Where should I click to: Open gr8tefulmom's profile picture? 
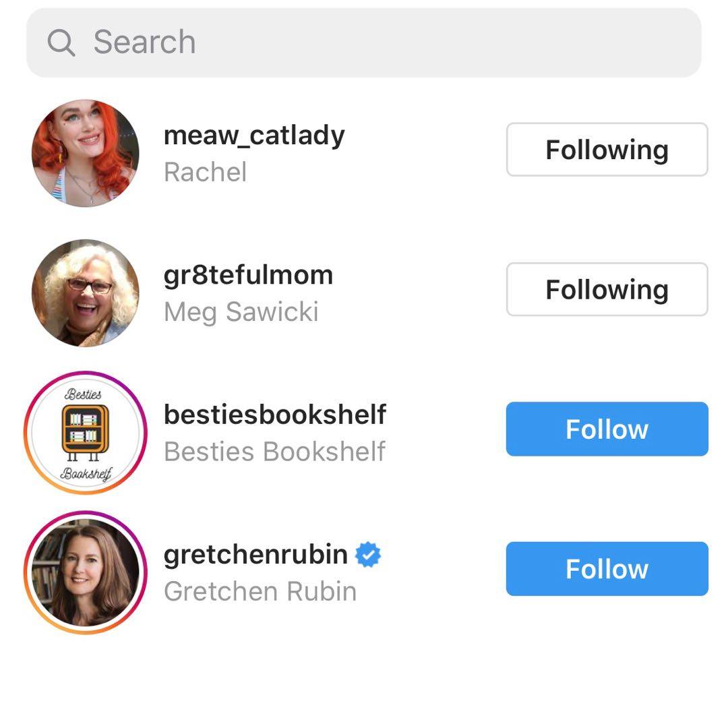86,293
